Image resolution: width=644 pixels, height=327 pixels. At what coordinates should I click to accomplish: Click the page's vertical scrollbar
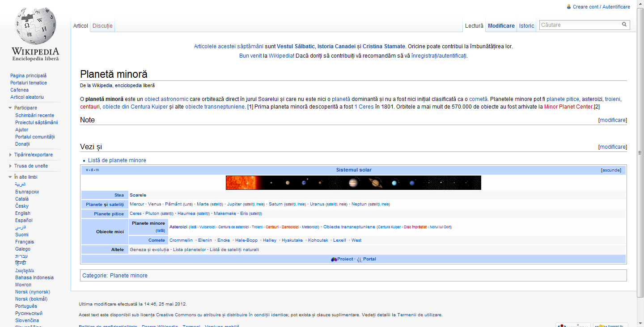[640, 152]
